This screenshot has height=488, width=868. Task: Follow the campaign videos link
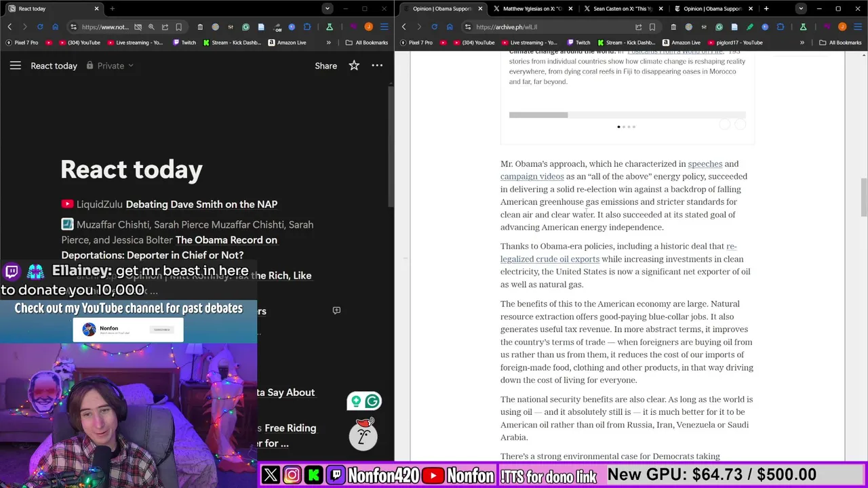tap(532, 176)
